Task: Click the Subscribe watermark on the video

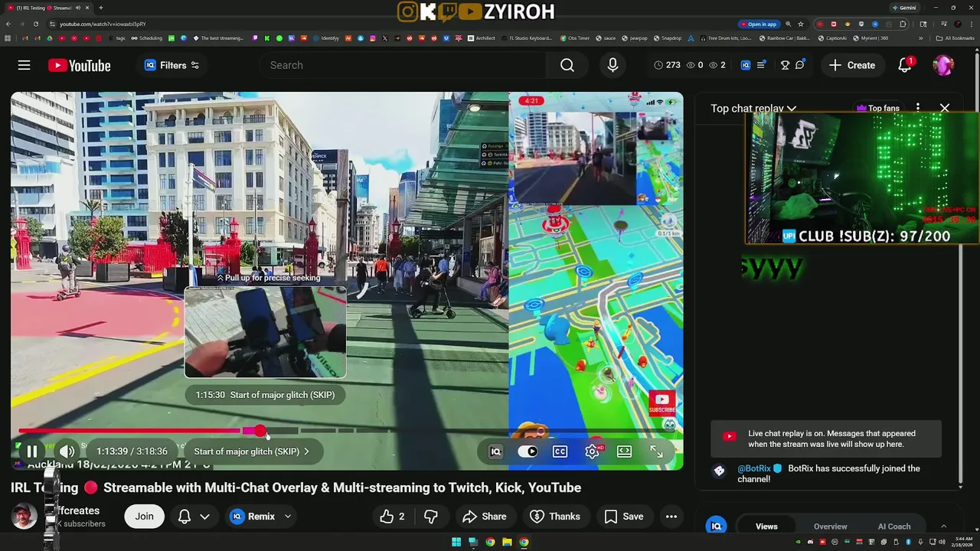Action: pos(662,403)
